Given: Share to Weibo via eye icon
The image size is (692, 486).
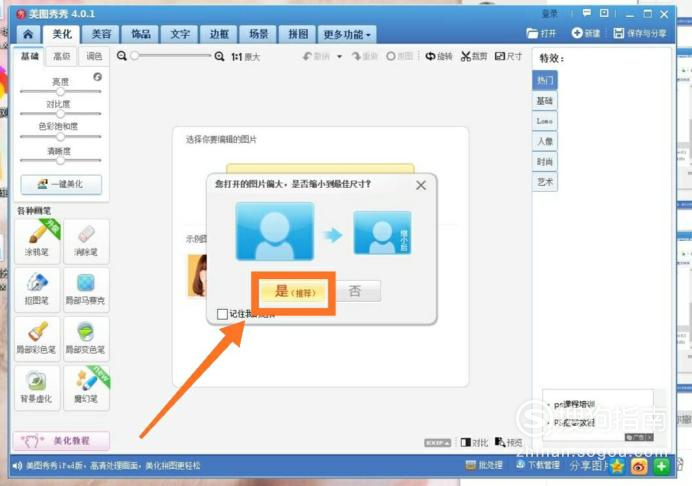Looking at the screenshot, I should pos(639,466).
